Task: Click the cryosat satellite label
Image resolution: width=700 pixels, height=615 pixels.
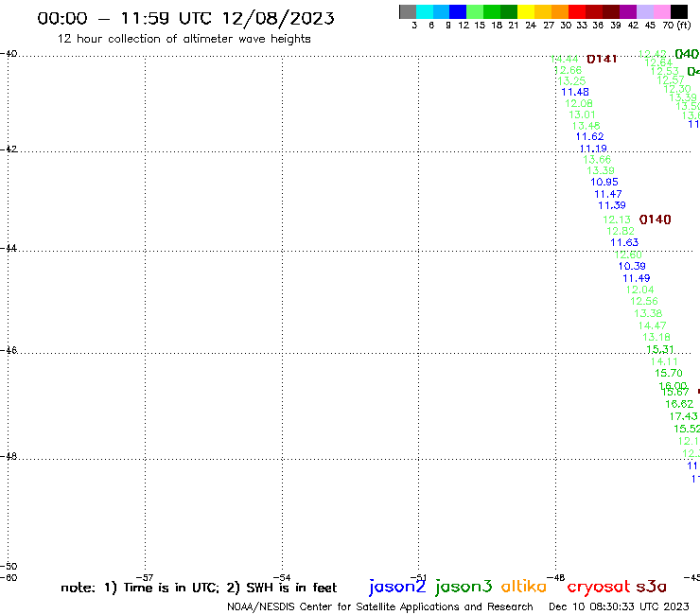Action: pos(599,587)
